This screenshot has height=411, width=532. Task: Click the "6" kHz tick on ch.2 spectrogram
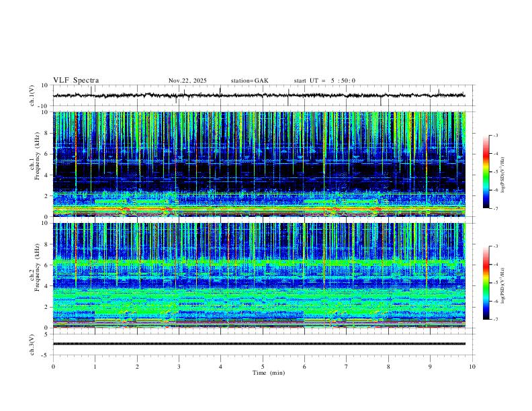point(47,265)
